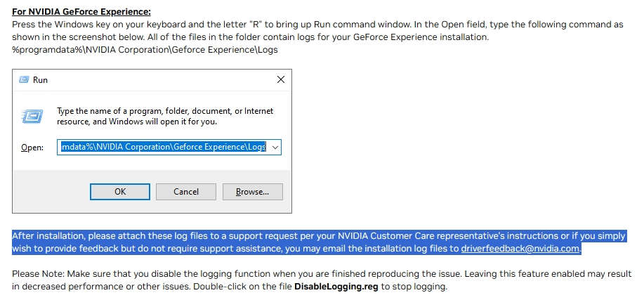Click the OK button in Run dialog
The height and width of the screenshot is (300, 644).
click(120, 192)
